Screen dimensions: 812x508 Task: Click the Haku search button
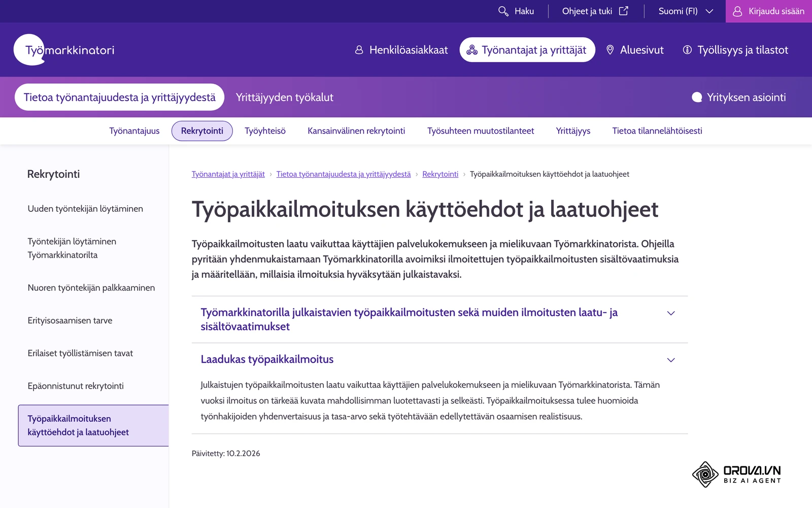point(516,11)
